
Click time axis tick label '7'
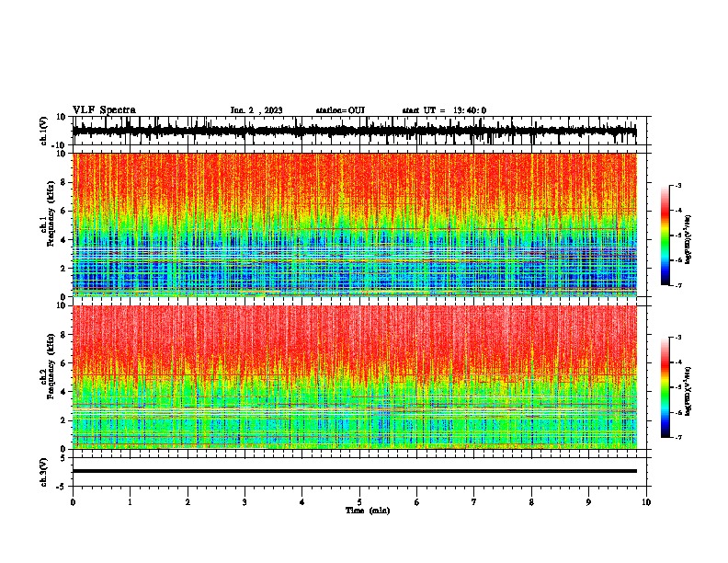pos(474,502)
